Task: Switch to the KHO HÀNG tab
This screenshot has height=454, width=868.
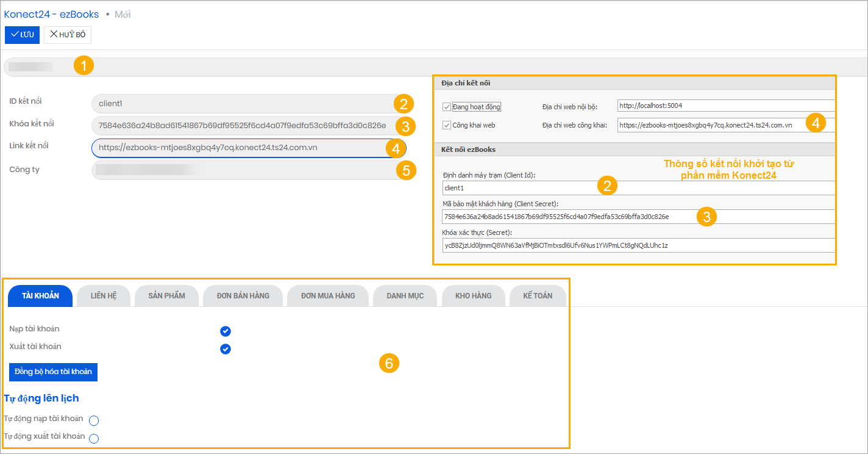Action: pos(474,296)
